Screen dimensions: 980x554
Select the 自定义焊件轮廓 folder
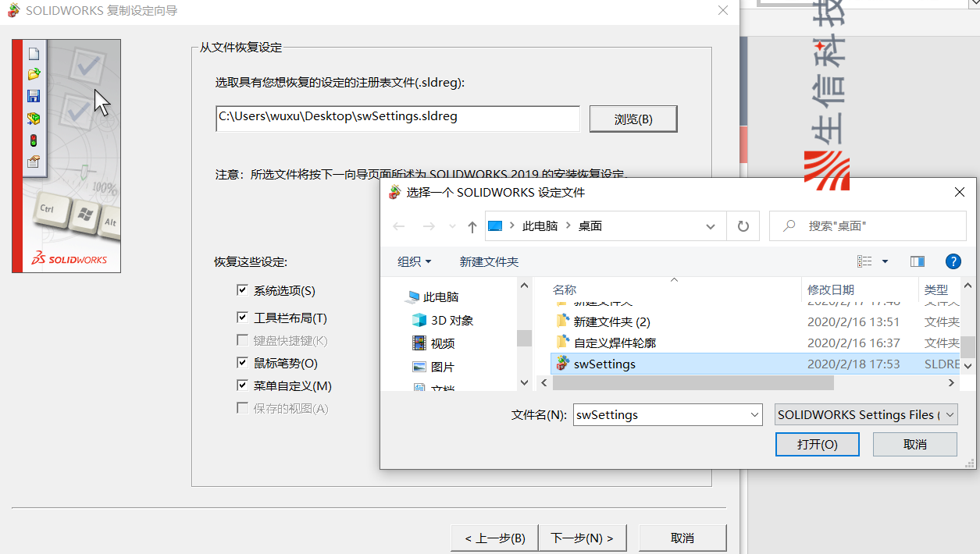point(615,343)
